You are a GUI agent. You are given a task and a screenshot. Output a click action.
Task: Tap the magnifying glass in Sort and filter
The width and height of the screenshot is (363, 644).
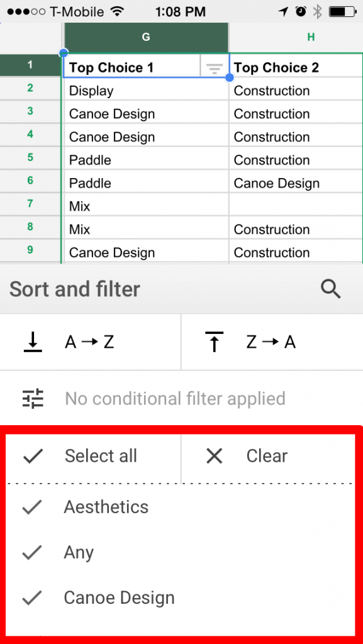331,289
